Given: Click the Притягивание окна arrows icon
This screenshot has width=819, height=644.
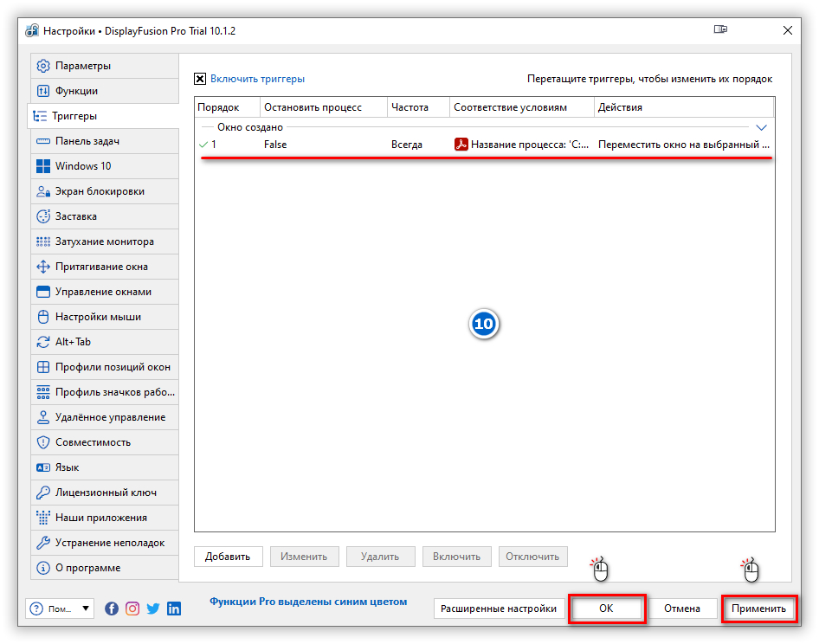Looking at the screenshot, I should pos(42,267).
